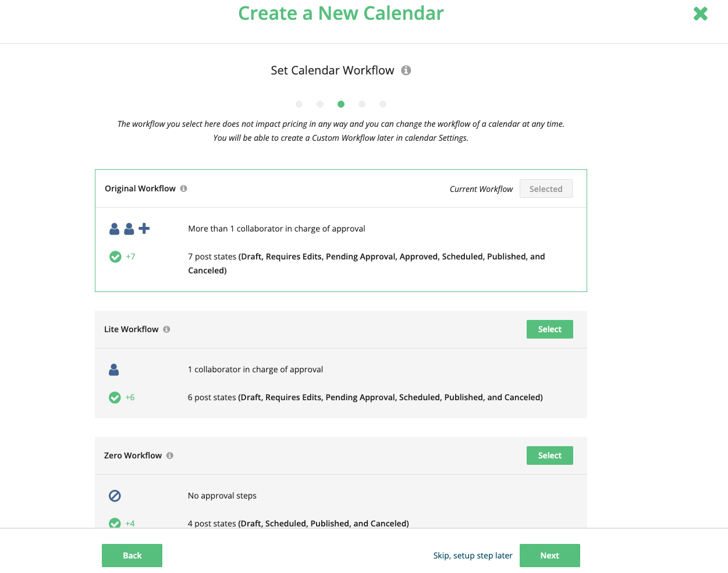The width and height of the screenshot is (728, 573).
Task: Click the Lite Workflow info icon
Action: pos(166,329)
